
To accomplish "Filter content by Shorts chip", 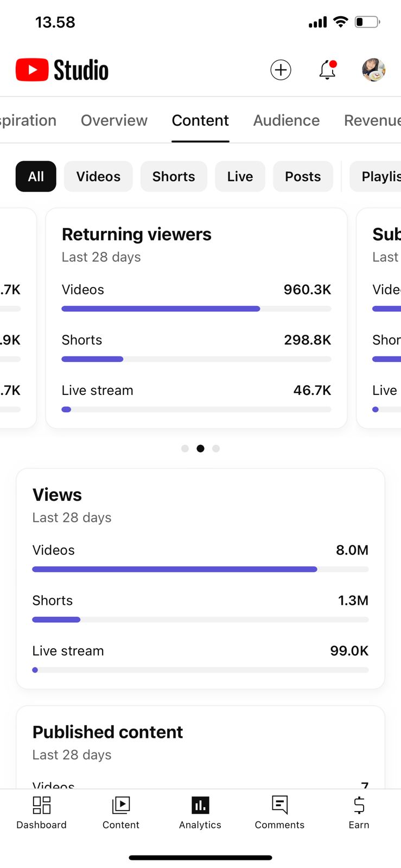I will click(x=174, y=176).
